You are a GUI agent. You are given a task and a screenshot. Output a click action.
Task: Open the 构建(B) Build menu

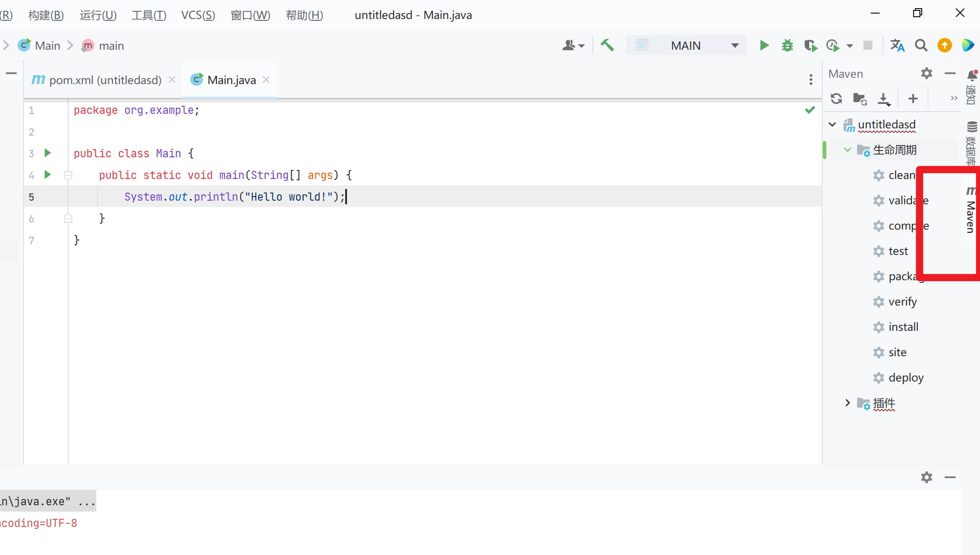click(46, 15)
